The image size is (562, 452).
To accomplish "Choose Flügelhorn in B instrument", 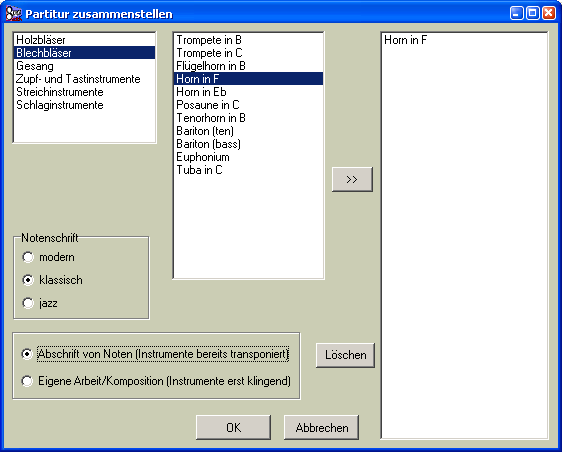I will point(248,66).
